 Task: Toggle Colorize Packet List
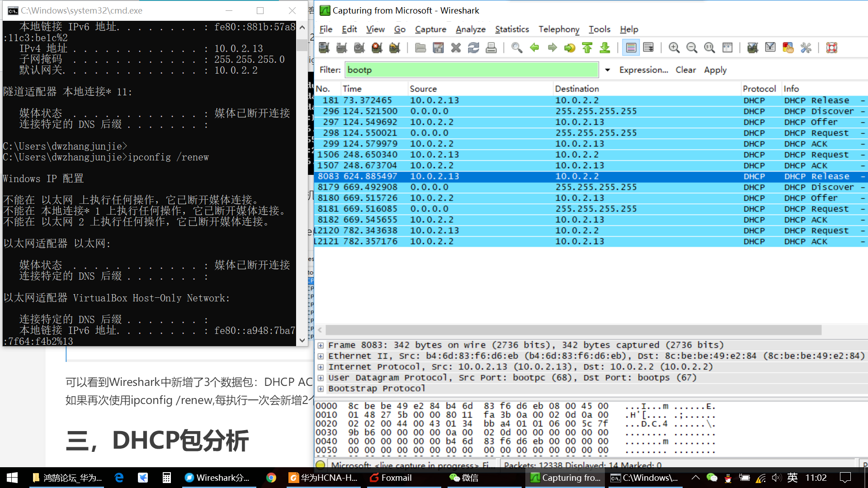pos(631,47)
